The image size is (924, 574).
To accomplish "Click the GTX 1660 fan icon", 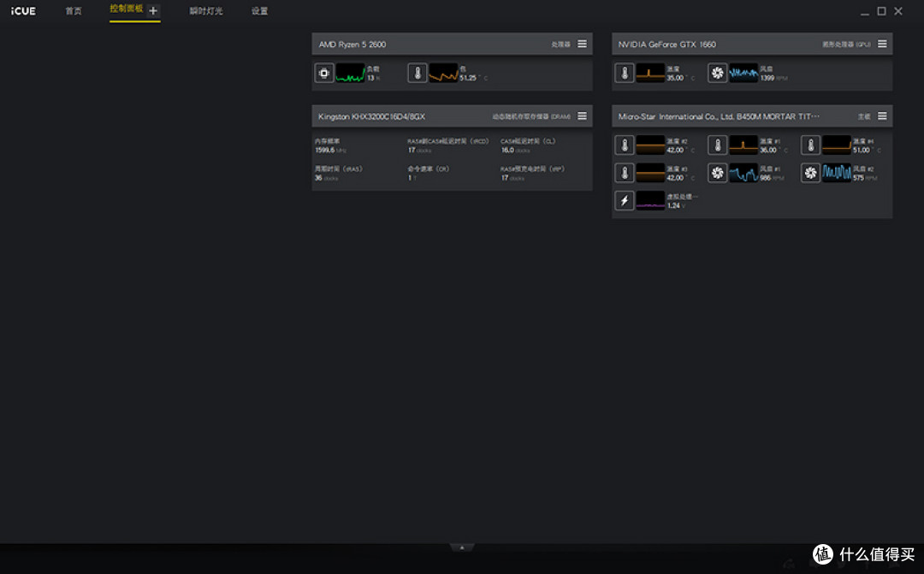I will (x=717, y=73).
